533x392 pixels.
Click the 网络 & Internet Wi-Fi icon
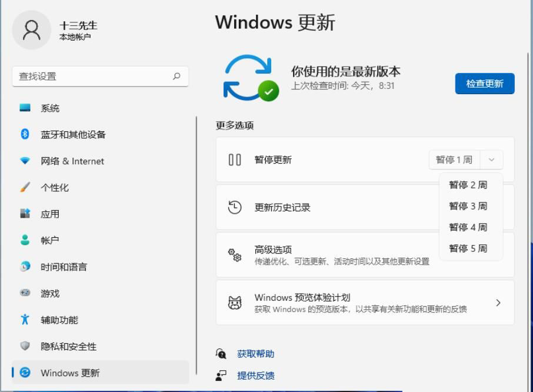(x=25, y=161)
